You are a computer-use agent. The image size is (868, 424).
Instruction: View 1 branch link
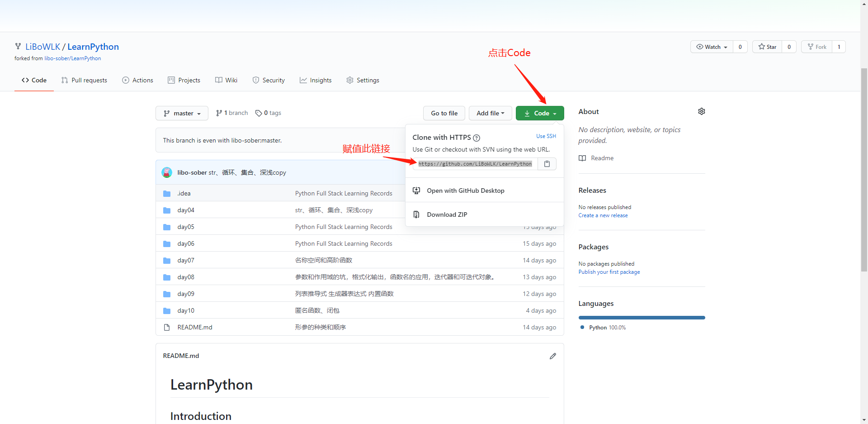[x=232, y=113]
